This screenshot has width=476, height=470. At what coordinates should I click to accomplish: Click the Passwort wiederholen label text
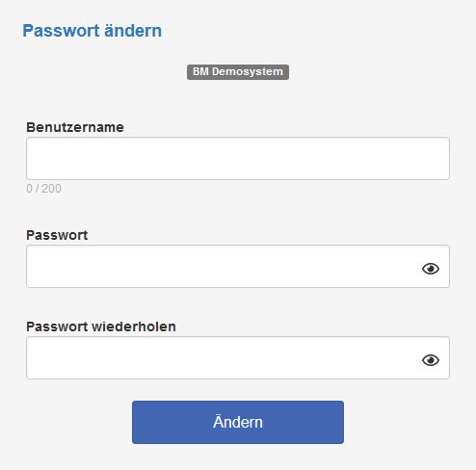point(101,326)
